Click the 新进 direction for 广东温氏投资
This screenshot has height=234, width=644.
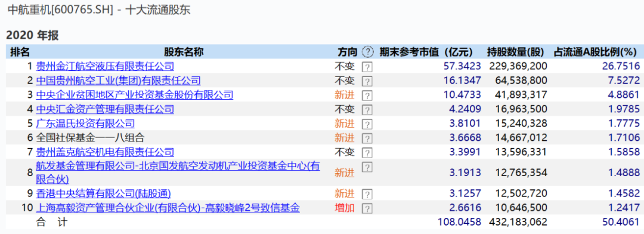[x=345, y=123]
